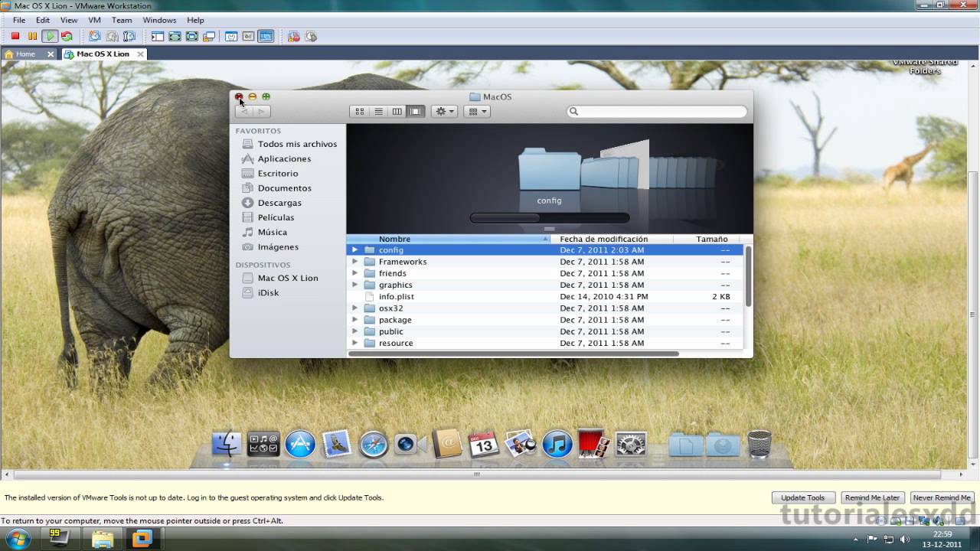Expand the graphics folder triangle
The height and width of the screenshot is (551, 980).
(354, 285)
